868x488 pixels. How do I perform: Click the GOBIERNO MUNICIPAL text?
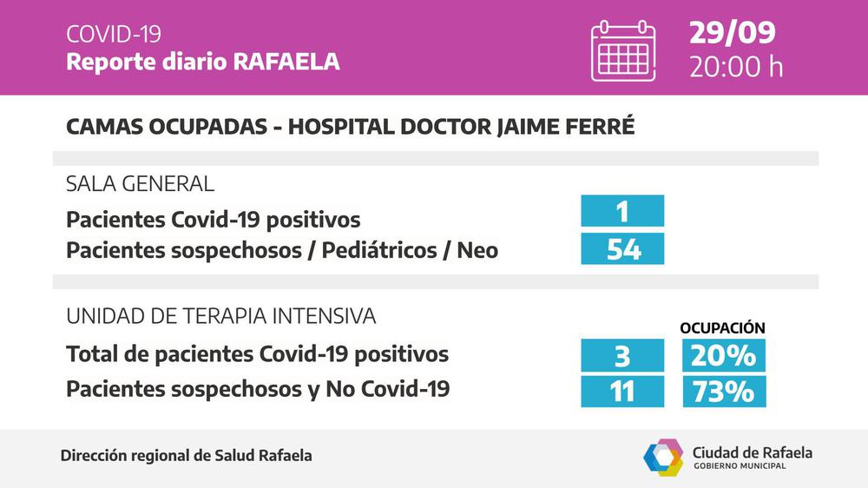(x=740, y=466)
